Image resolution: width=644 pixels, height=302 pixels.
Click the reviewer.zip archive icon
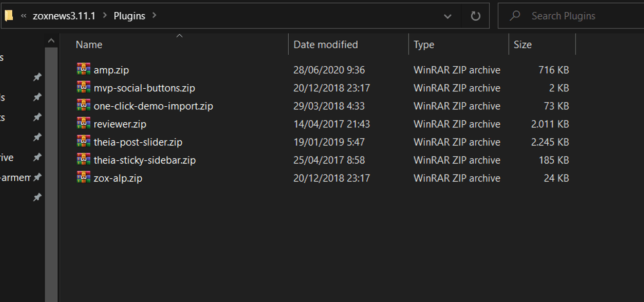coord(83,124)
